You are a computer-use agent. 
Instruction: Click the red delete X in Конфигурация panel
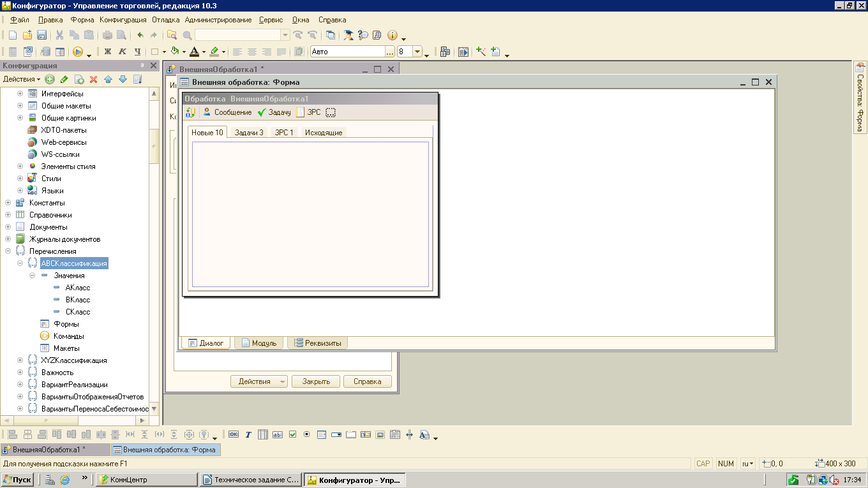(93, 80)
